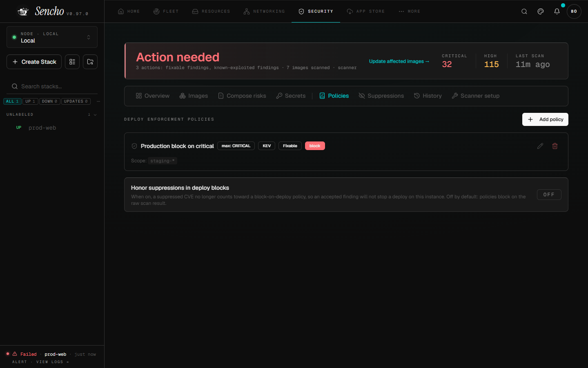Switch to Images tab

coord(194,96)
